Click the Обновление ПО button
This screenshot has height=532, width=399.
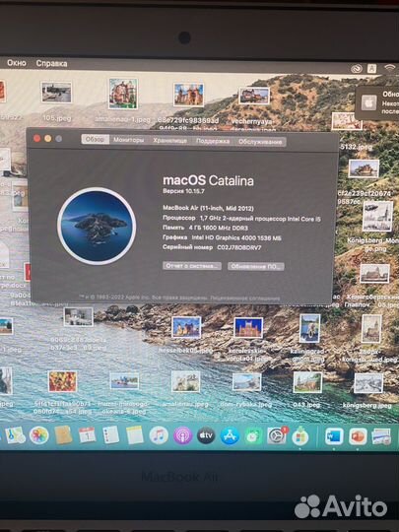tap(256, 266)
